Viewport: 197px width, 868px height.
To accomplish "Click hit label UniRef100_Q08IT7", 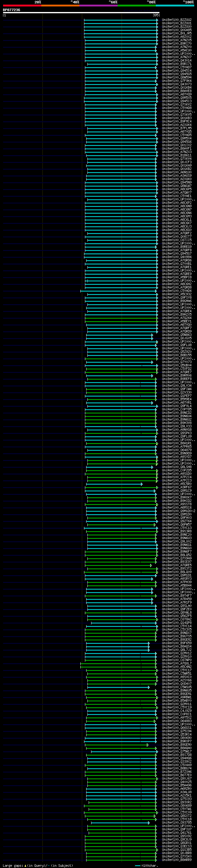I will coord(177,236).
